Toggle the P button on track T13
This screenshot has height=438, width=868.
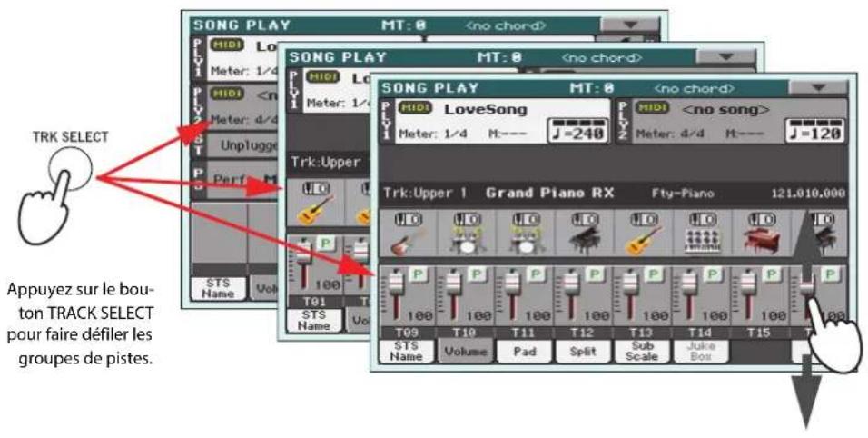653,274
